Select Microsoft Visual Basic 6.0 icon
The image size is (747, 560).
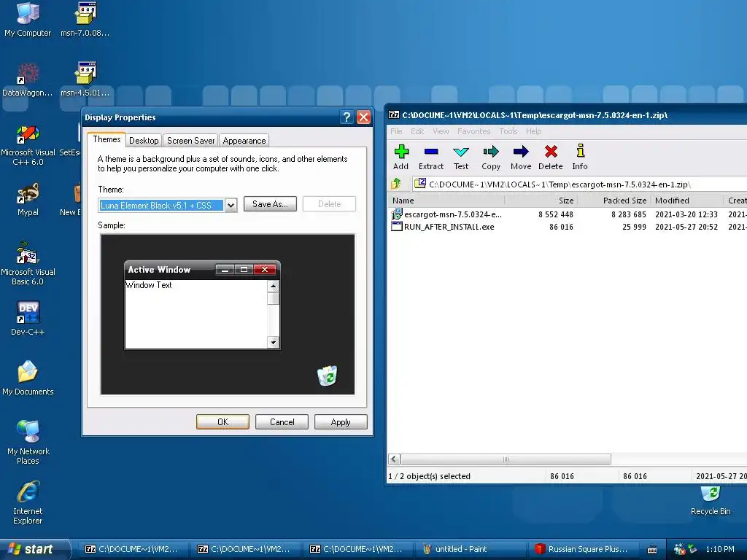28,264
